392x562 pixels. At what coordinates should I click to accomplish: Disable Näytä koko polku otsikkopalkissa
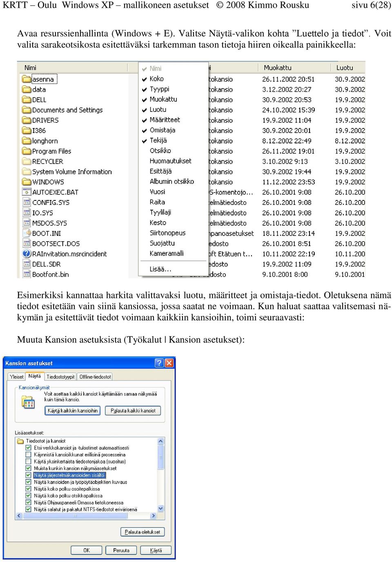click(28, 496)
